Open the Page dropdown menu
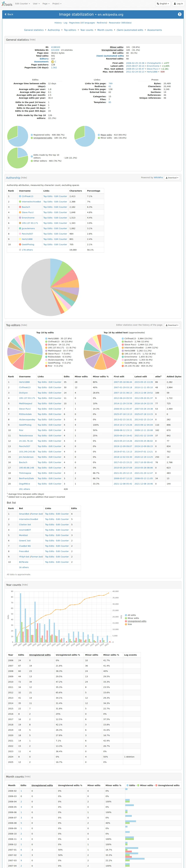Screen dimensions: 186x868 click(46, 4)
